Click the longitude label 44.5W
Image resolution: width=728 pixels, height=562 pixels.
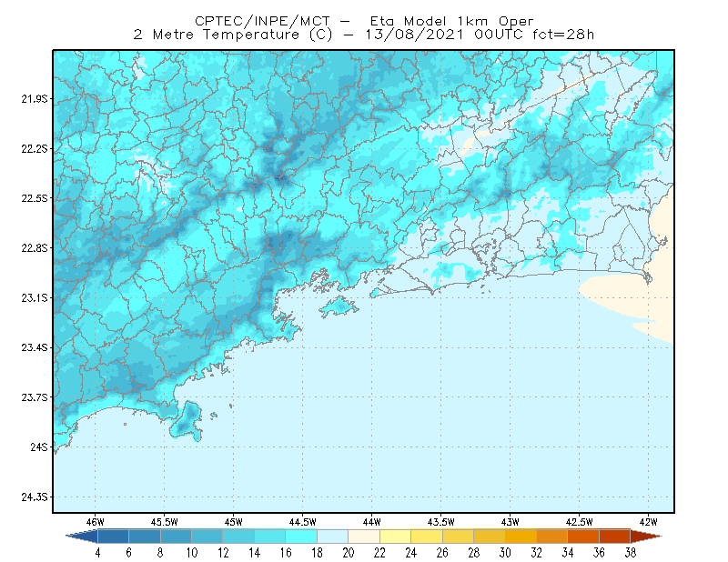click(303, 522)
